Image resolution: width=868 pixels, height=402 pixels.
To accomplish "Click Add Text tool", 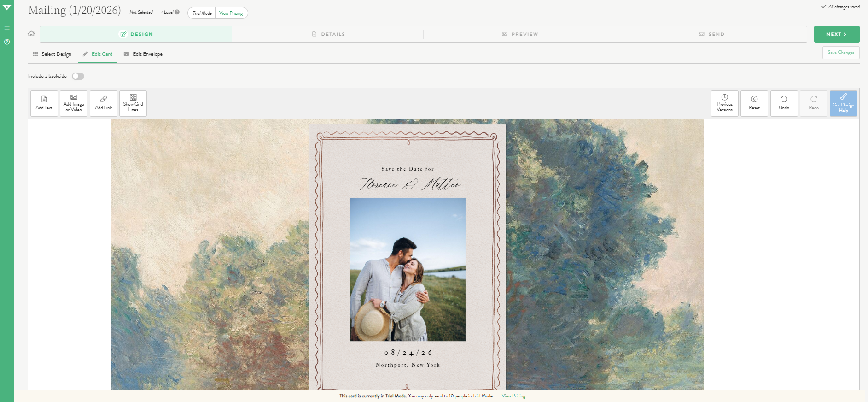I will [x=44, y=103].
